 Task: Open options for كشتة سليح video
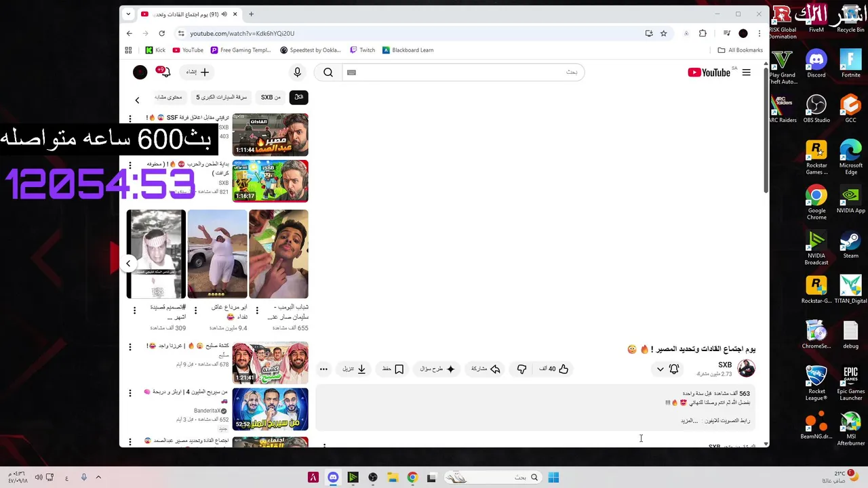pyautogui.click(x=130, y=347)
